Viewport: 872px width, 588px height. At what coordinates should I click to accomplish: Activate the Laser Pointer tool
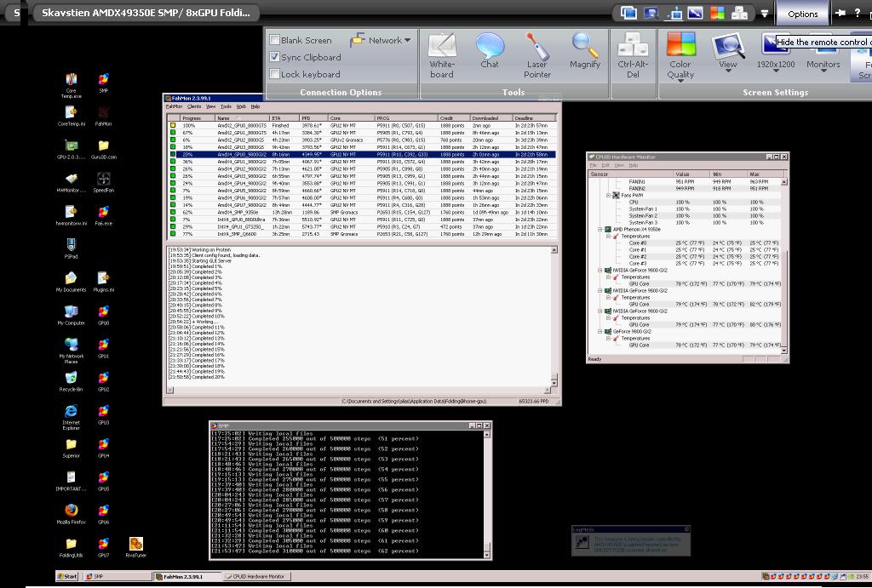[x=537, y=54]
